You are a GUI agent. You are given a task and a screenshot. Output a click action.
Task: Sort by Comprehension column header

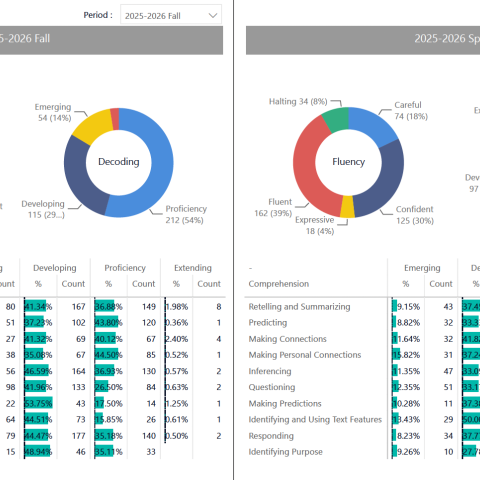point(279,284)
